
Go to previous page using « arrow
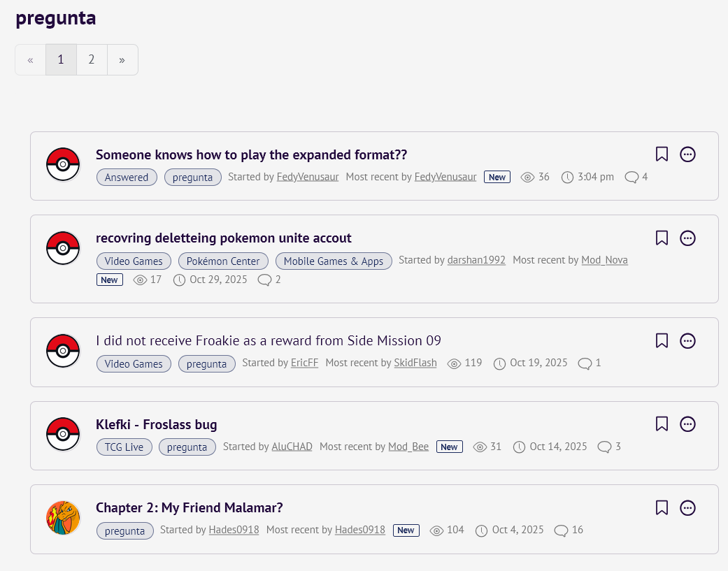pyautogui.click(x=30, y=60)
